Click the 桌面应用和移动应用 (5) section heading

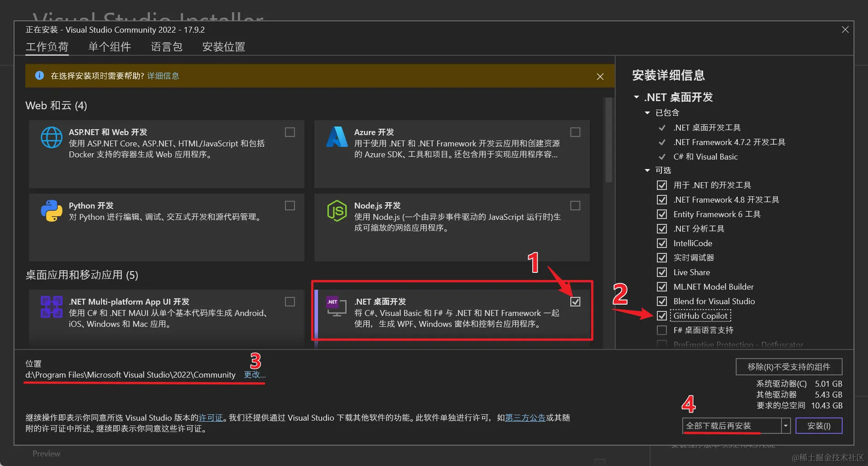[82, 275]
